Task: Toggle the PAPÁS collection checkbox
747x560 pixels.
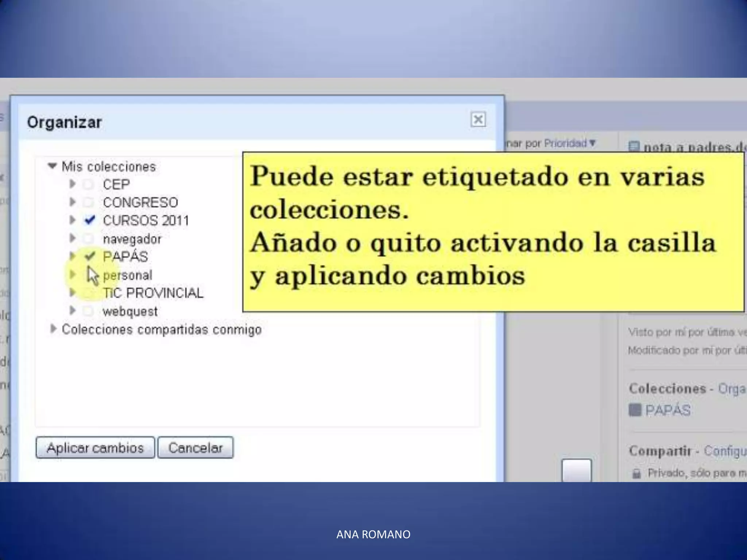Action: coord(89,256)
